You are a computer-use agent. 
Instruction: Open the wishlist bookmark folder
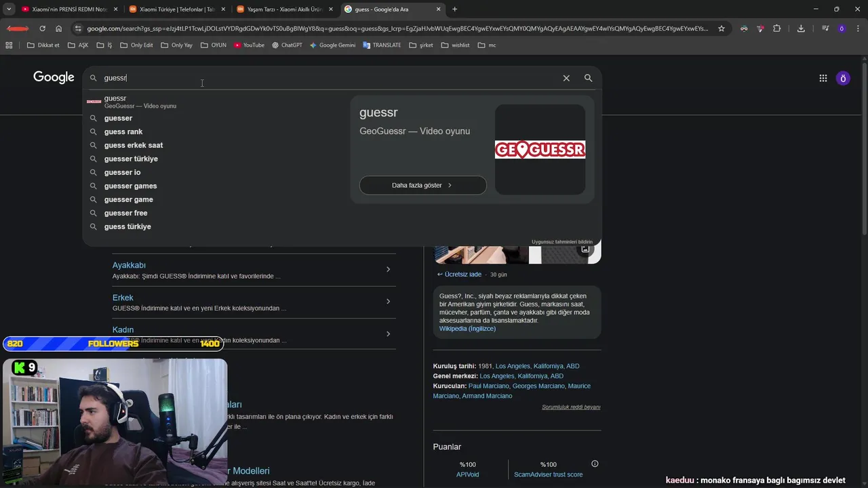[x=455, y=45]
